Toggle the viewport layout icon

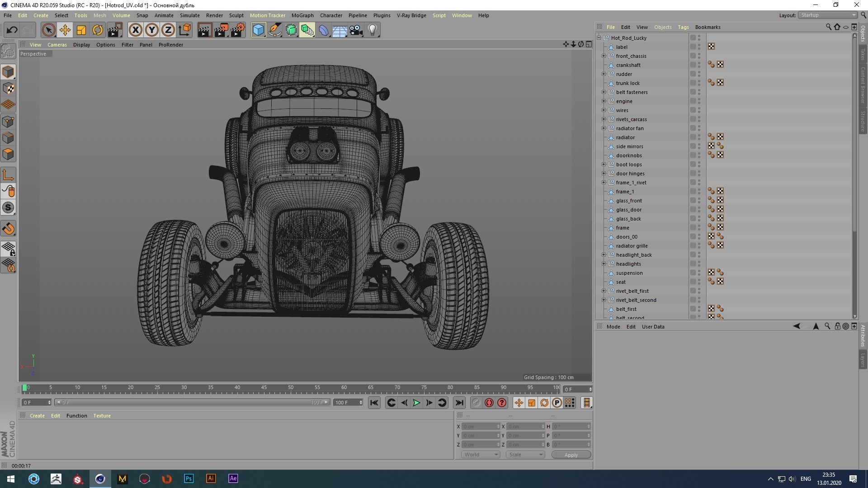[589, 44]
